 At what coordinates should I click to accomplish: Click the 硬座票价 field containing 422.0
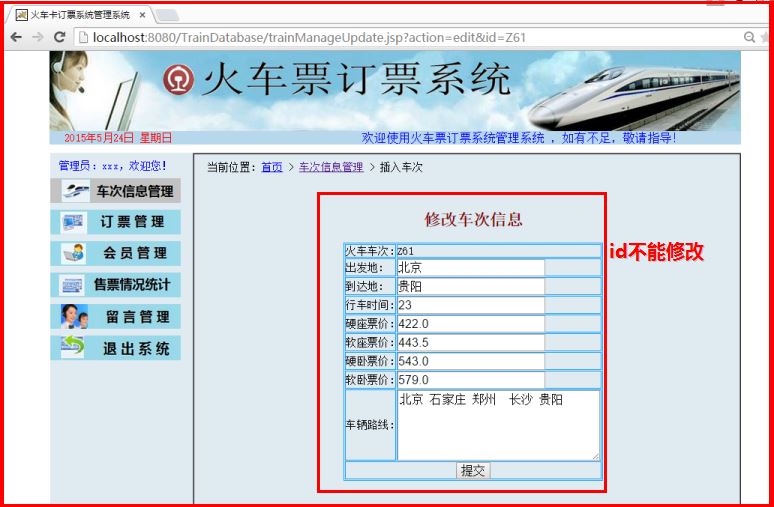tap(470, 324)
